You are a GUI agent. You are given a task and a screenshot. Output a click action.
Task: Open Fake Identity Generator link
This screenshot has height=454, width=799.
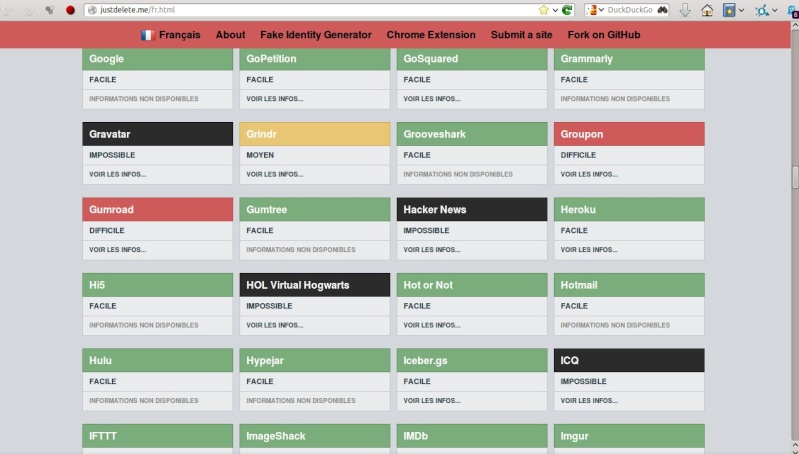(x=316, y=35)
